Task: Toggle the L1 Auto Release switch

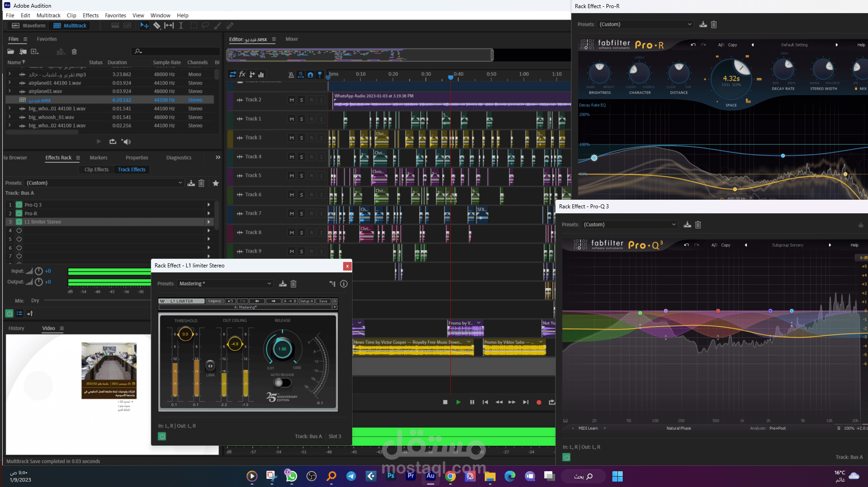Action: (282, 383)
